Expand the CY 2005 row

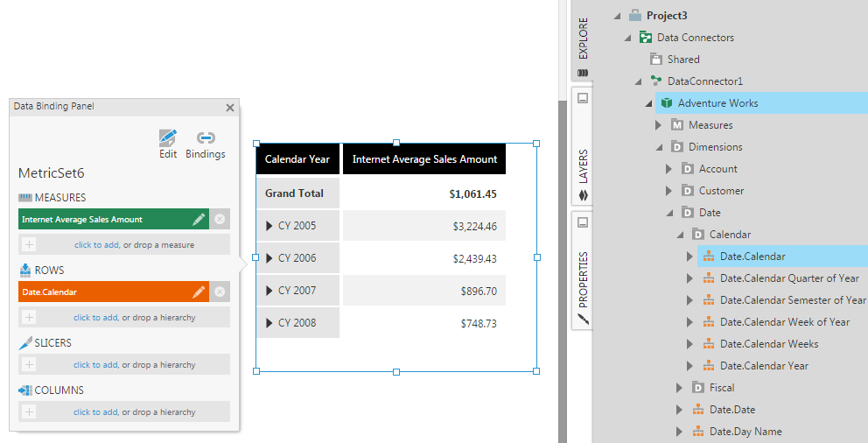pos(269,226)
